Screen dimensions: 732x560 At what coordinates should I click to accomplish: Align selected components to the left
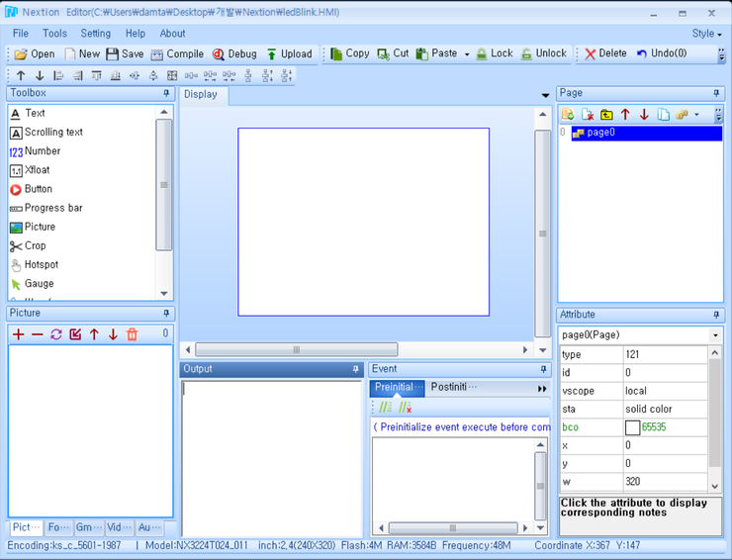click(58, 75)
